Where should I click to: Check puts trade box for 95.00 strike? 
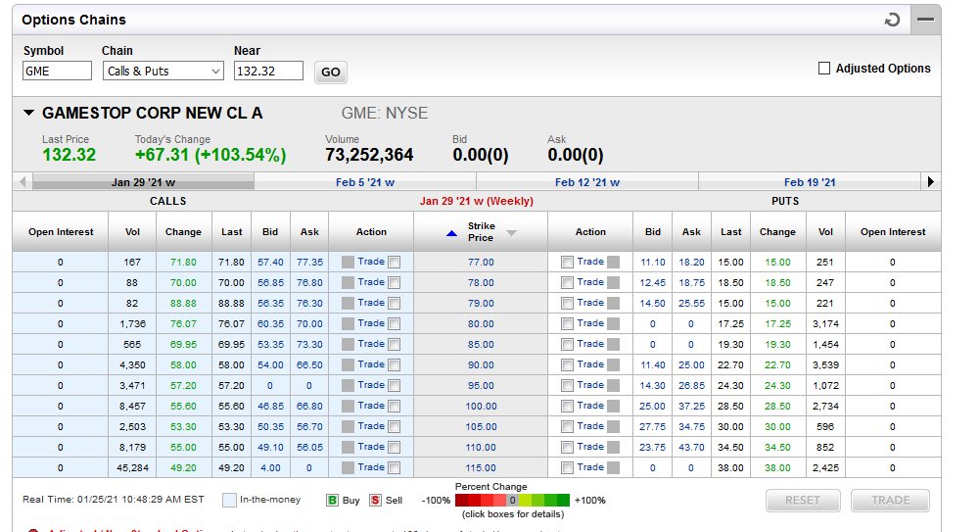point(567,386)
